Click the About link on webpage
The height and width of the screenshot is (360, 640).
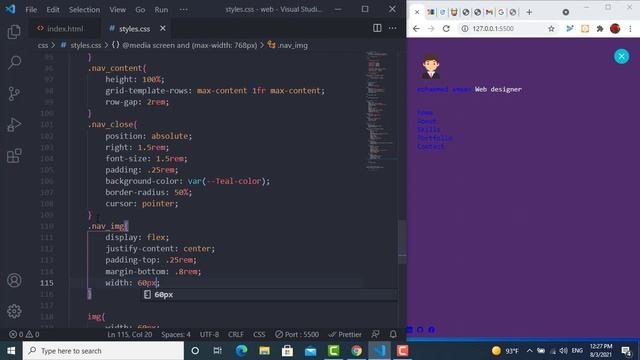click(427, 121)
